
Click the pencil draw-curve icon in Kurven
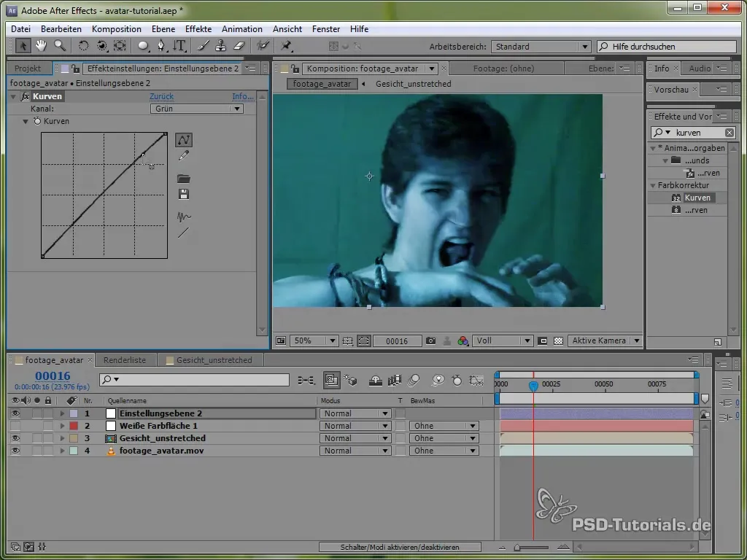coord(184,155)
